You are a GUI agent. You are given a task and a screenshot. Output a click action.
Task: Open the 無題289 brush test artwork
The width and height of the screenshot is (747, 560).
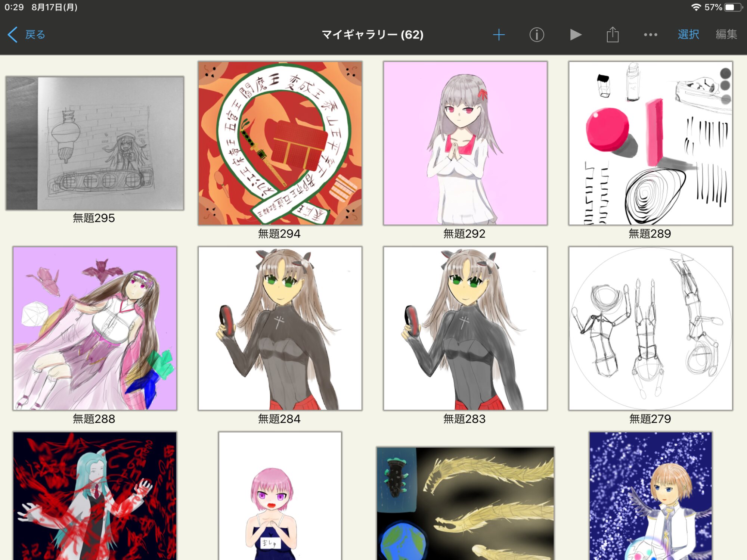650,143
